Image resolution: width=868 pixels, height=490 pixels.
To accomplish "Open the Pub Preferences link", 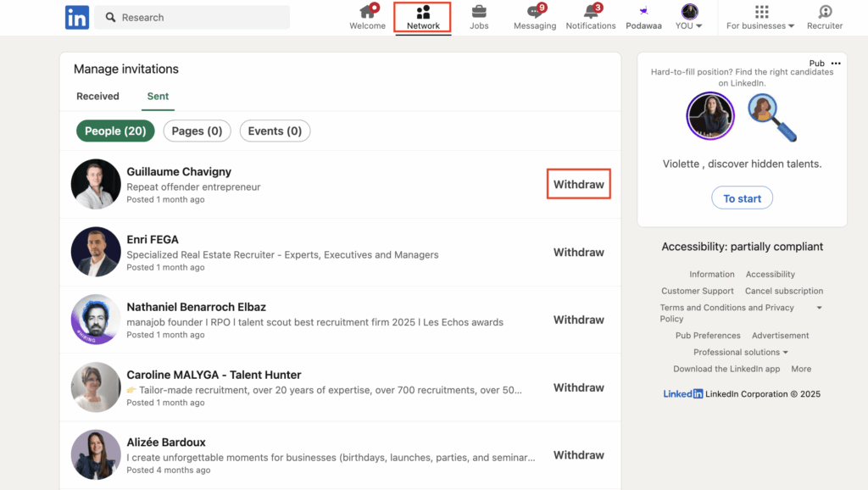I will coord(708,336).
